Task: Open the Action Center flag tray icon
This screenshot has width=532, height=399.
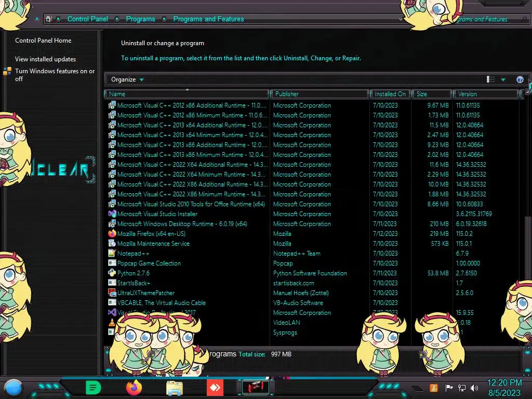Action: tap(449, 388)
